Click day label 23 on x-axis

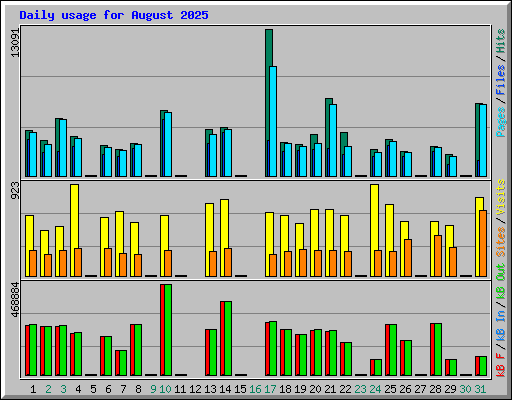[x=360, y=389]
